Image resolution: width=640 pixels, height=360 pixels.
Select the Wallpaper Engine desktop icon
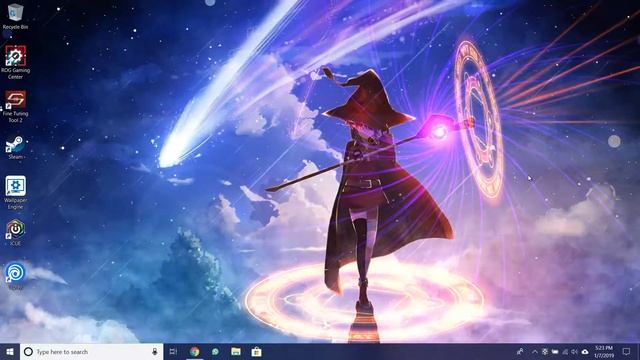click(16, 193)
